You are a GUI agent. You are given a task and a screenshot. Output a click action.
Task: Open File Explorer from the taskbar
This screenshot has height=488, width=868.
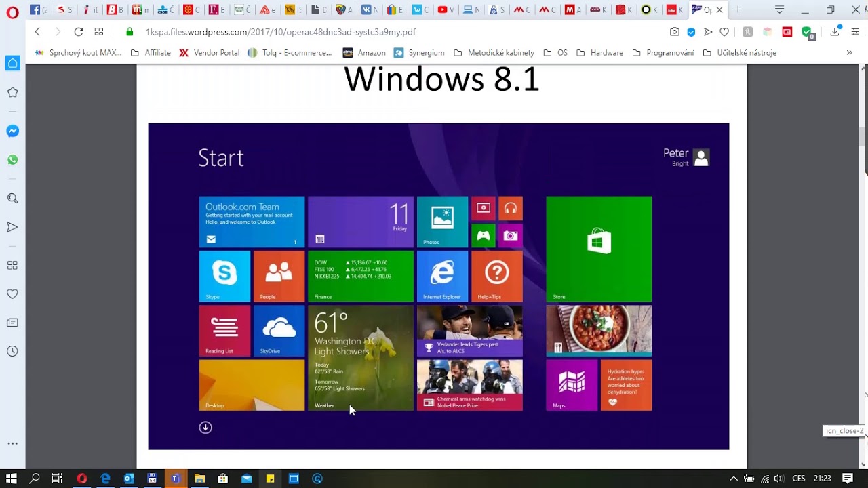pyautogui.click(x=199, y=479)
